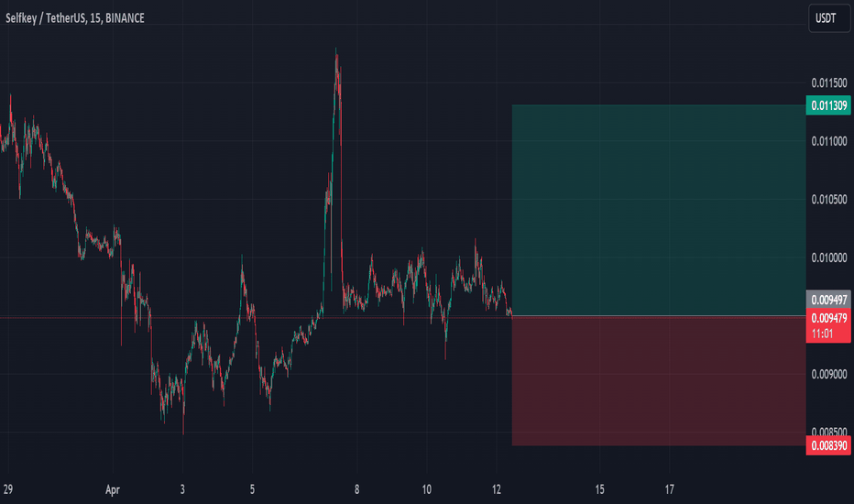Image resolution: width=854 pixels, height=504 pixels.
Task: Click the 0.010500 price axis label
Action: [829, 200]
